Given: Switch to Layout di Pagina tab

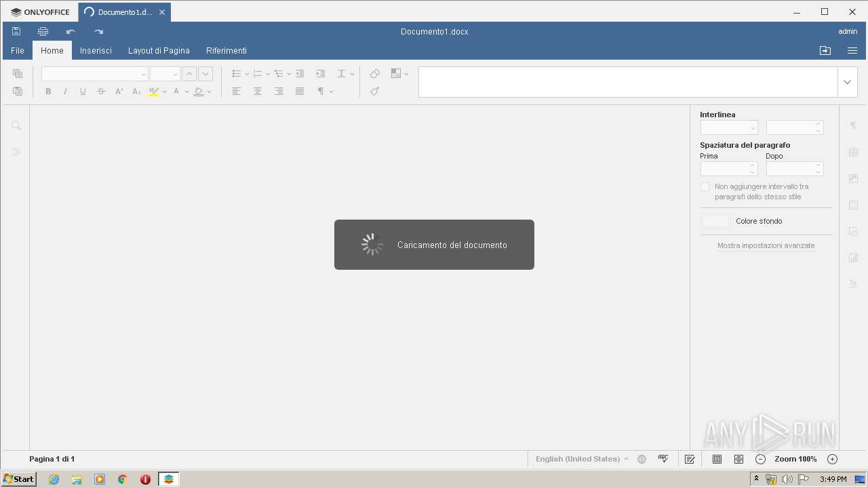Looking at the screenshot, I should [x=159, y=51].
